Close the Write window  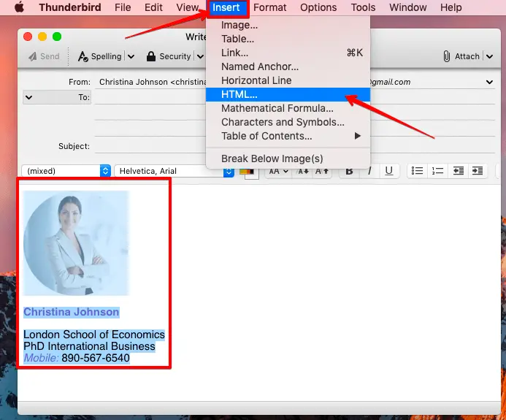[28, 37]
